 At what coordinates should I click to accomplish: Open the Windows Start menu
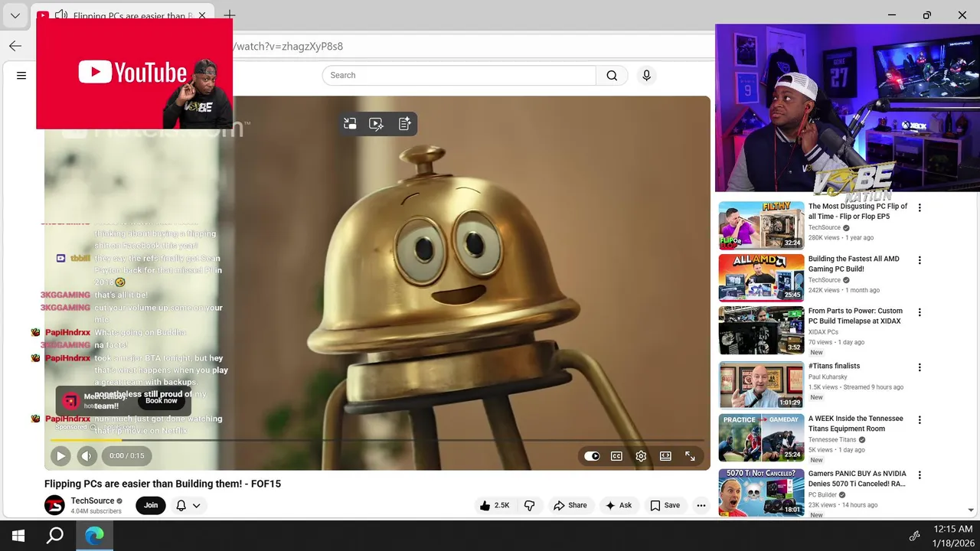click(x=18, y=536)
